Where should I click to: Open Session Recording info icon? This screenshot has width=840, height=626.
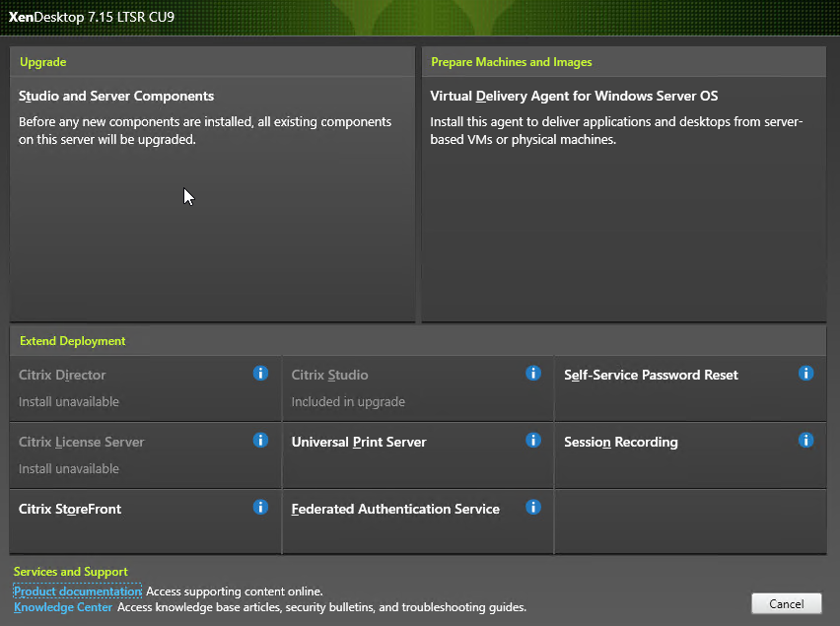[805, 440]
